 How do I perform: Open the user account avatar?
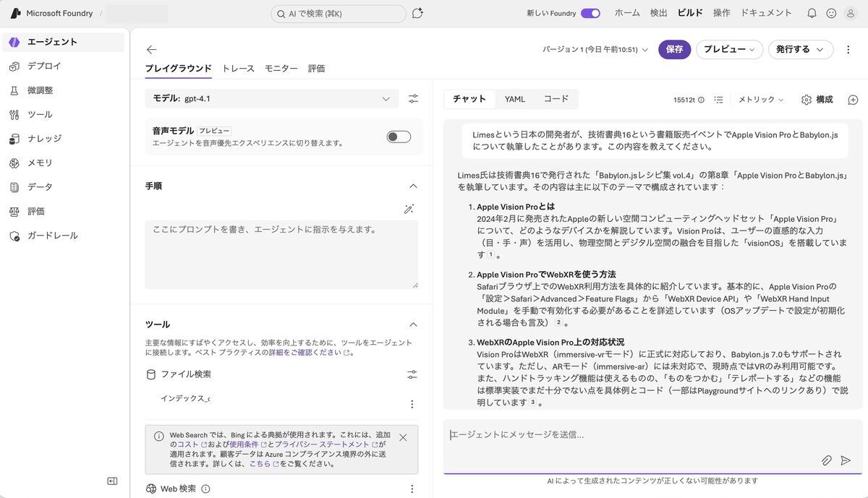click(x=851, y=13)
